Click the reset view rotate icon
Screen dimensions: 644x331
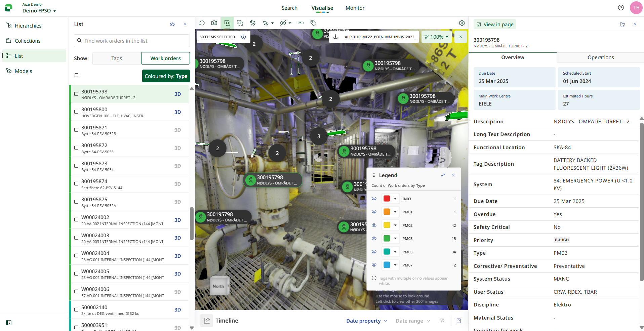202,23
